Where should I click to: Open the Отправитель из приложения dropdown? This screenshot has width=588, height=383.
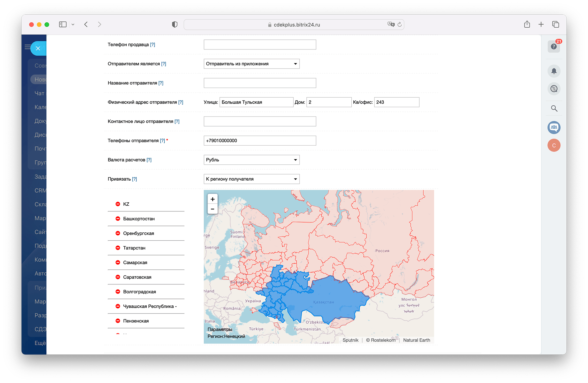click(x=251, y=64)
